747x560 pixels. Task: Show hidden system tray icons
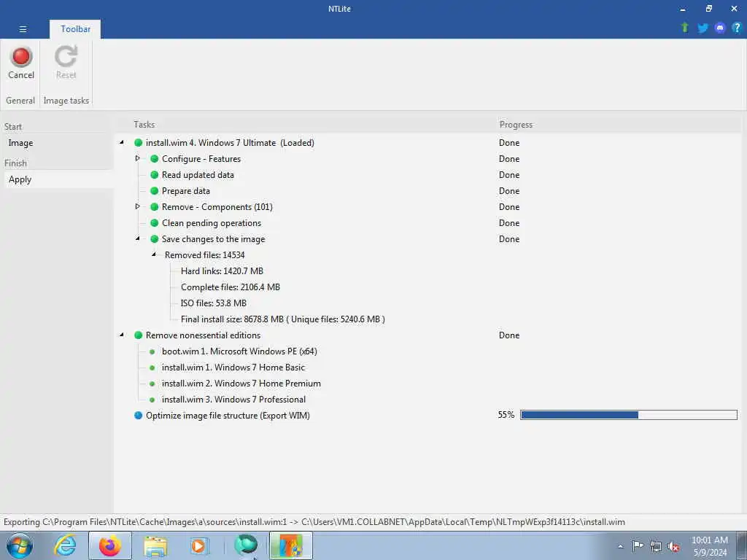[620, 546]
